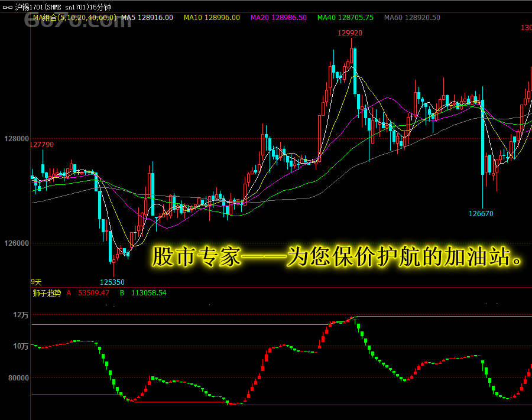Select the magenta MA20 legend label
Screen dimensions: 532x420
[x=278, y=18]
